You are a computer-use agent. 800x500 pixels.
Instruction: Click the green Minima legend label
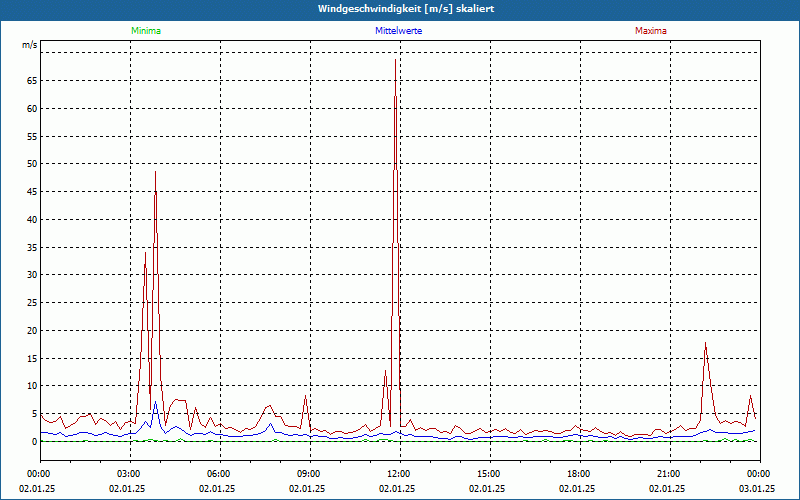(146, 31)
